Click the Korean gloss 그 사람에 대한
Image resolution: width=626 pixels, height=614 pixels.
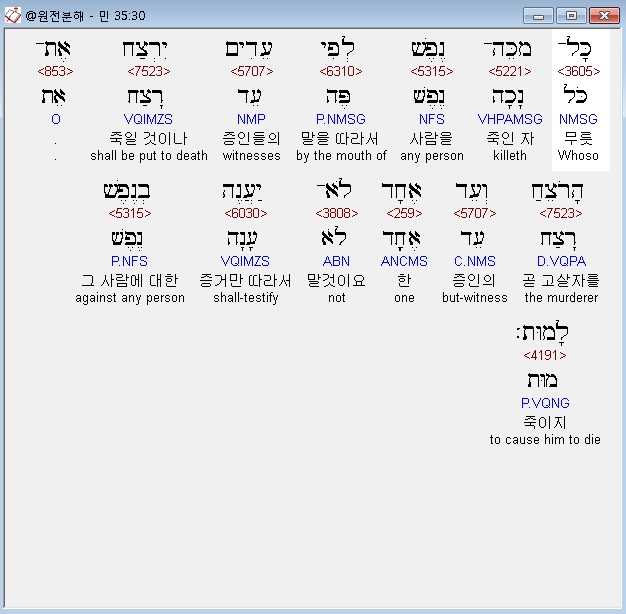click(x=130, y=280)
